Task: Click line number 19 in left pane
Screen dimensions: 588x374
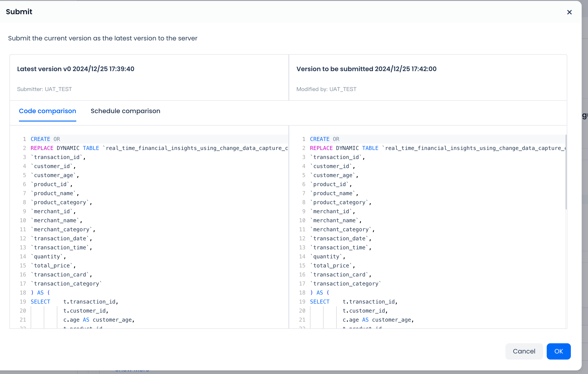Action: [23, 302]
